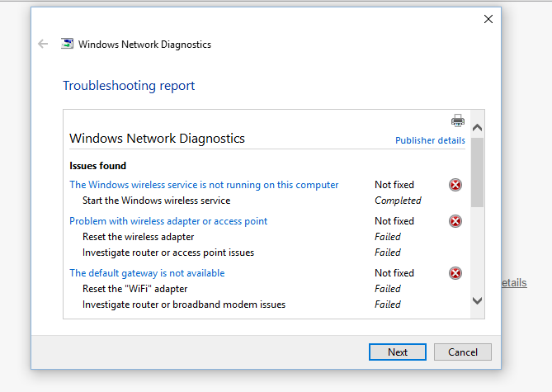Click the scroll up arrow in report

click(478, 127)
